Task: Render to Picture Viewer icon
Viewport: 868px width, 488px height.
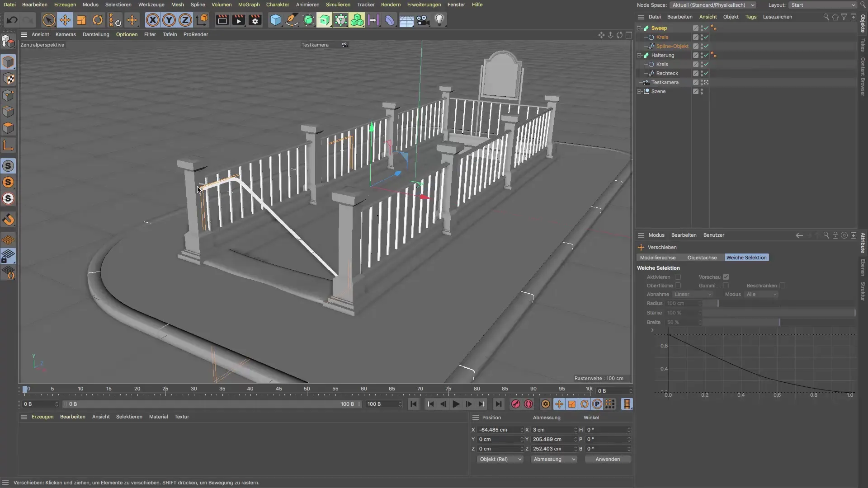Action: click(238, 20)
